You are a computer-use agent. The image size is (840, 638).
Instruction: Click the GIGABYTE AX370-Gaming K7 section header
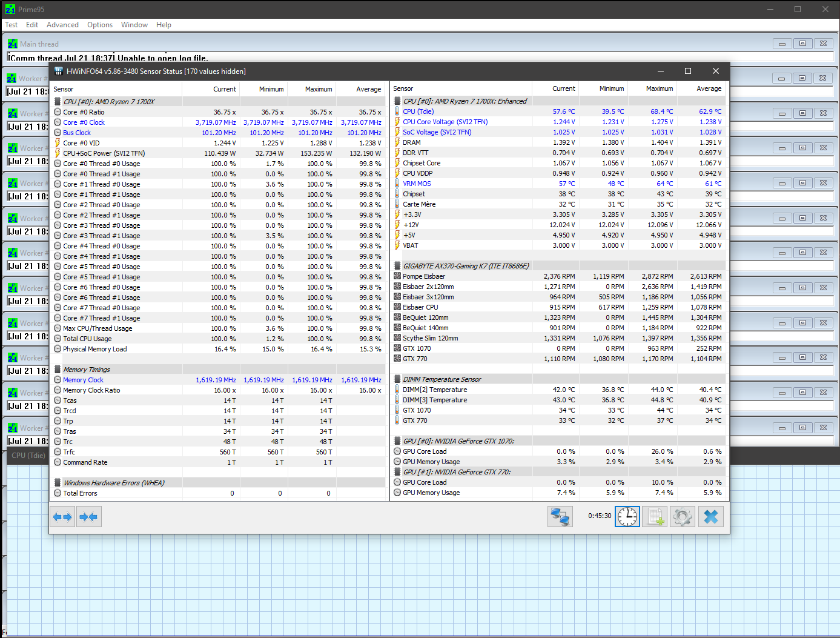click(558, 266)
